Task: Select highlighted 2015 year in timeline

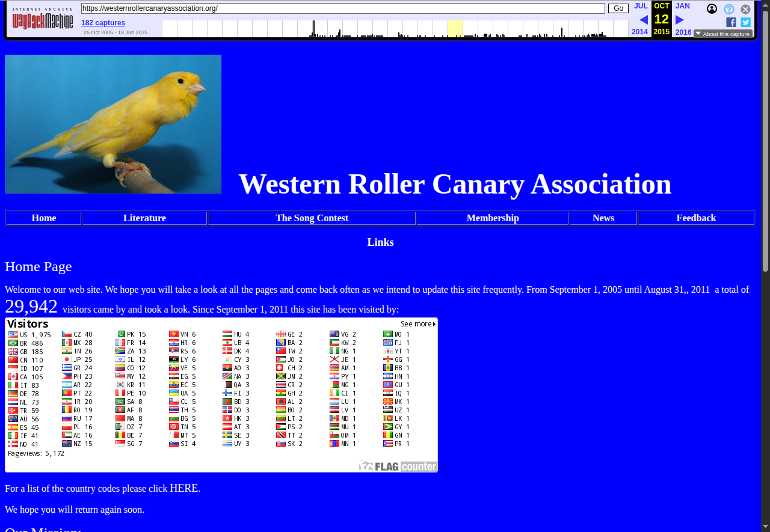Action: pyautogui.click(x=455, y=29)
